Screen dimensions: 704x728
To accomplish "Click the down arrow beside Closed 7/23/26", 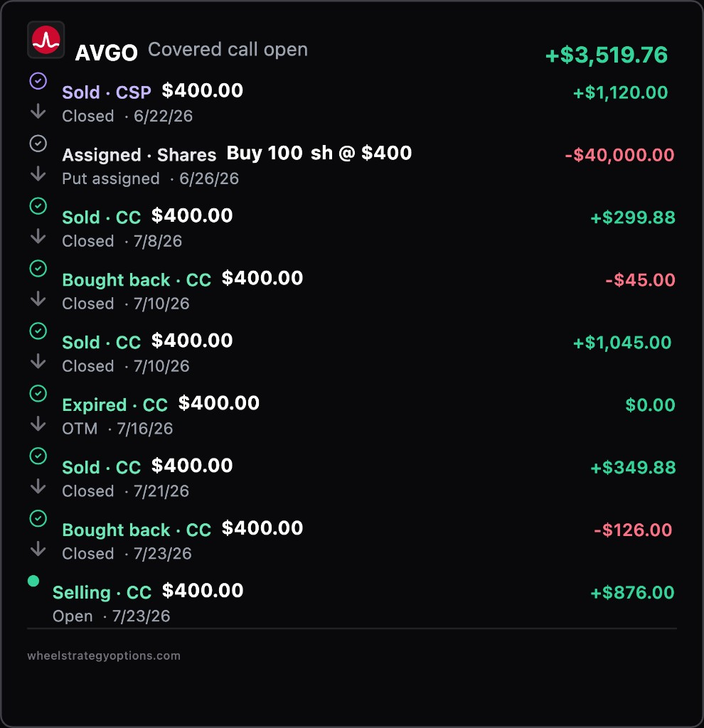I will (x=38, y=550).
